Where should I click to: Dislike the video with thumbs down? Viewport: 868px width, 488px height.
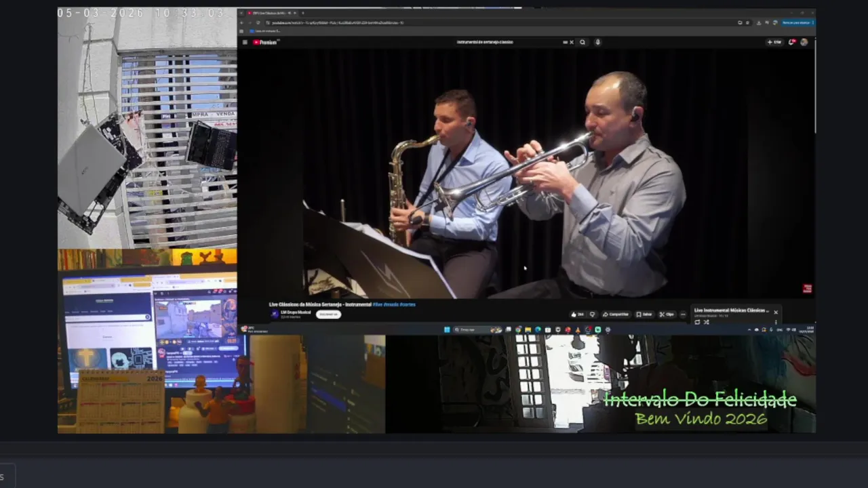point(593,314)
